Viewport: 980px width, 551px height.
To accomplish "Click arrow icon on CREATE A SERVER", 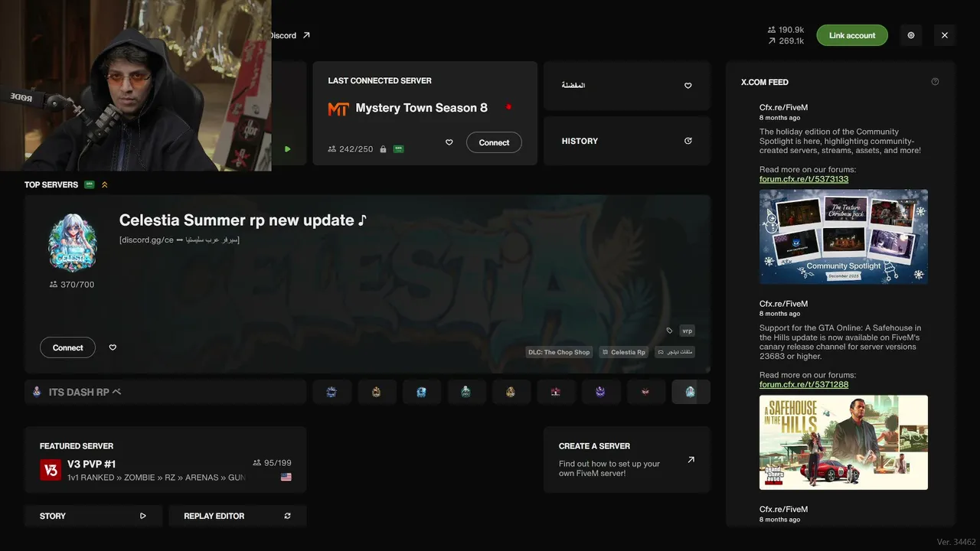I will tap(691, 460).
